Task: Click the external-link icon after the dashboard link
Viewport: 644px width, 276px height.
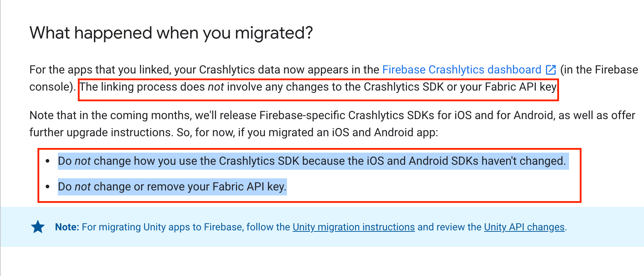Action: click(x=551, y=70)
